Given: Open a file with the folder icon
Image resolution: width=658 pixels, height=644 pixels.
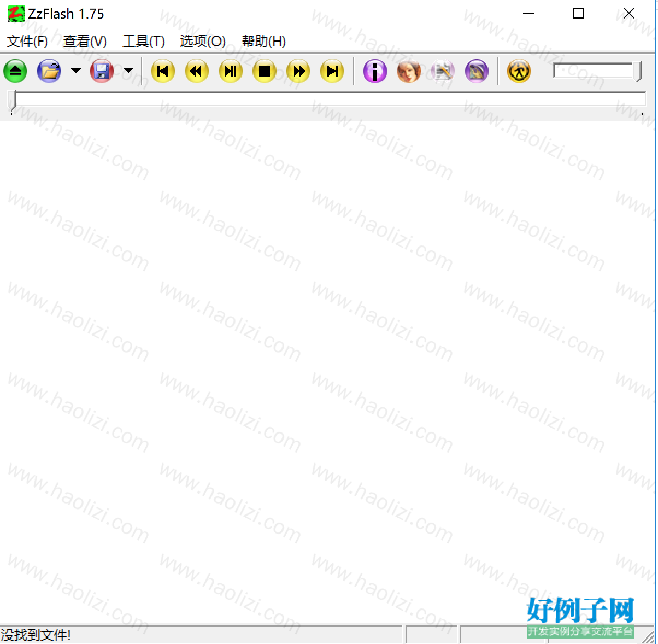Looking at the screenshot, I should coord(49,71).
